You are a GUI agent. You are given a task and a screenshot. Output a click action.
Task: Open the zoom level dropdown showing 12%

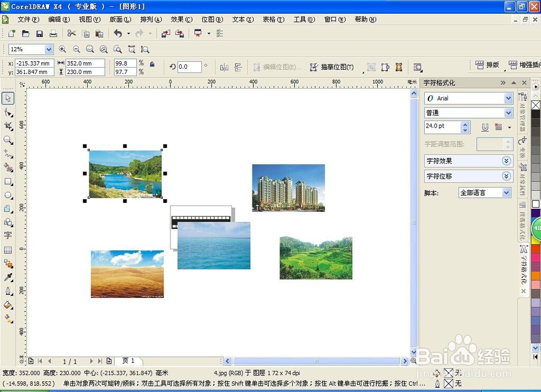(49, 49)
